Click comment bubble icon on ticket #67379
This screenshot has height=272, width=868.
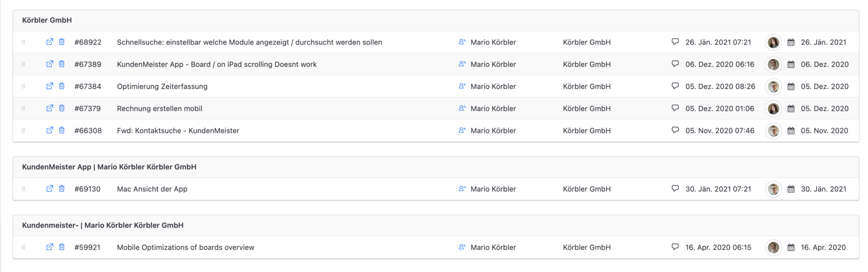675,108
